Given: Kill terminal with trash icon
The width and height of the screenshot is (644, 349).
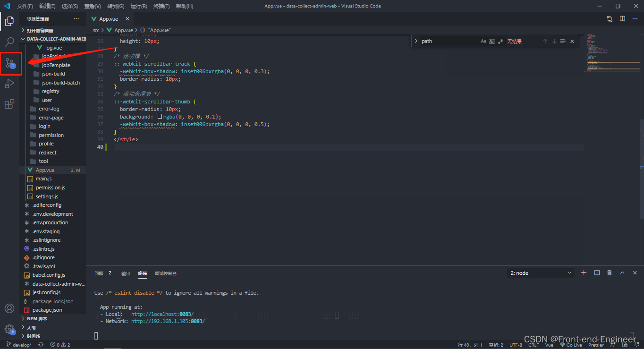Looking at the screenshot, I should pyautogui.click(x=610, y=272).
